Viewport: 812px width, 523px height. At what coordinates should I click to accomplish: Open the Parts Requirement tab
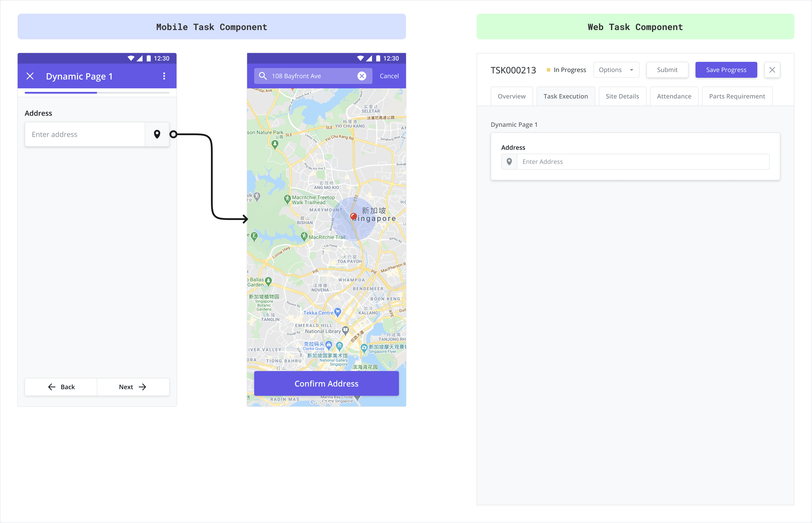pos(737,96)
